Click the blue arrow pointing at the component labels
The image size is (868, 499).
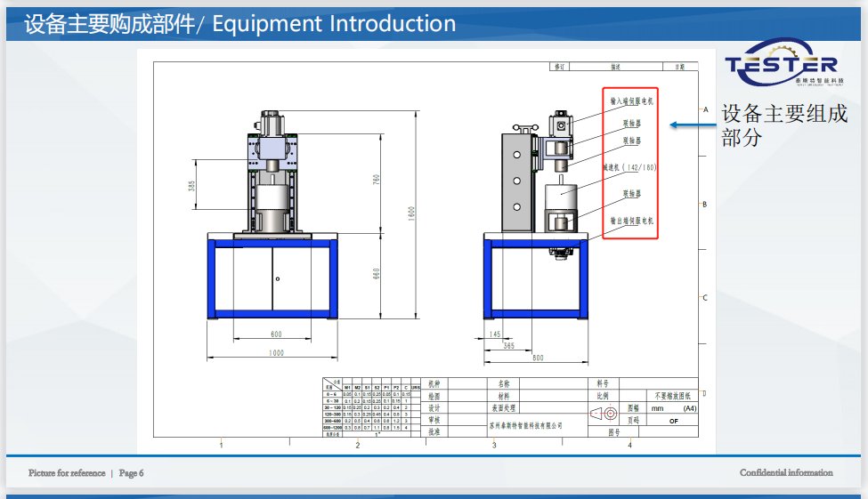pos(691,125)
